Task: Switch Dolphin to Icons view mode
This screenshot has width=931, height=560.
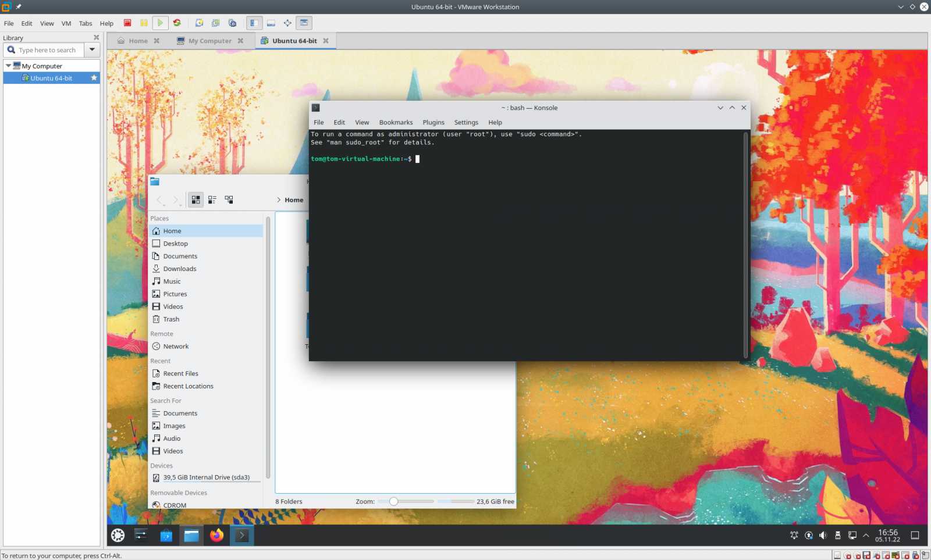Action: coord(196,200)
